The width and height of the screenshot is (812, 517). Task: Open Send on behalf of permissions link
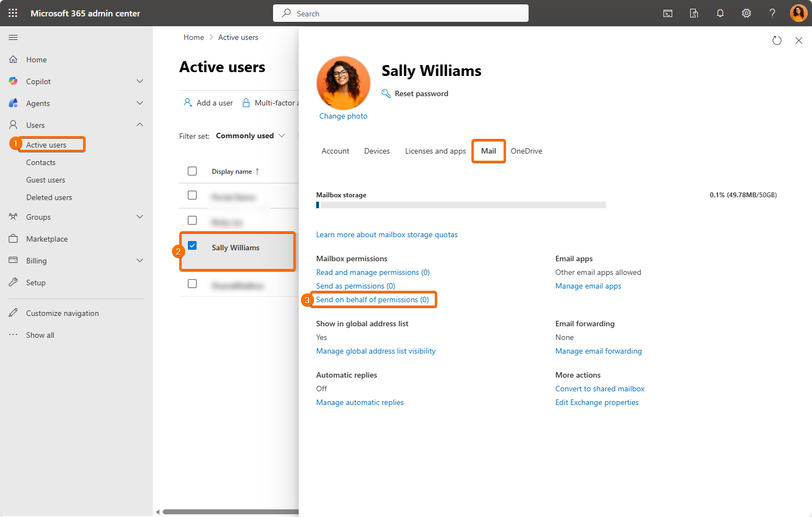[372, 299]
